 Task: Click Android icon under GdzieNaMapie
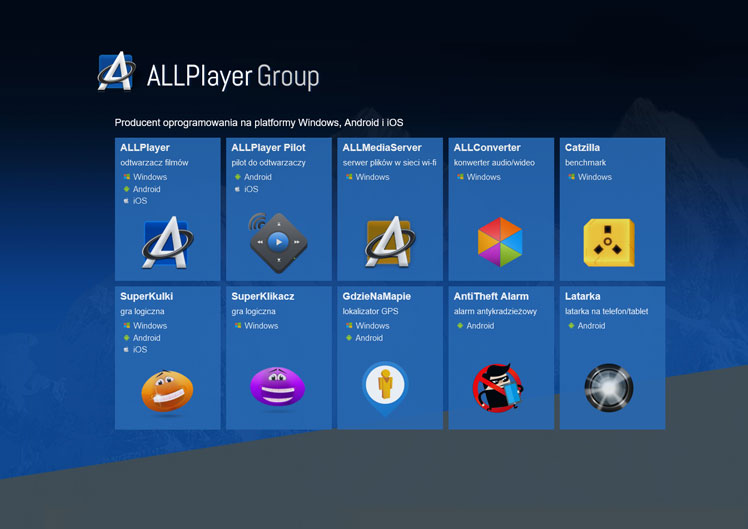click(x=349, y=338)
